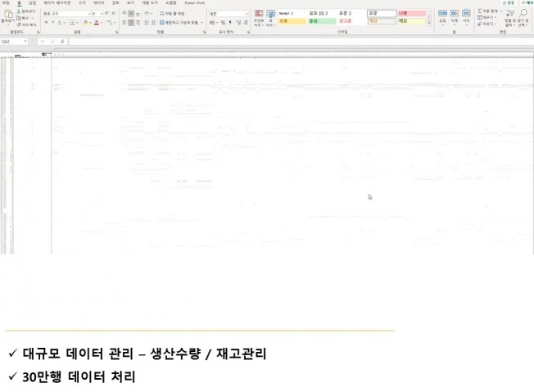The image size is (534, 392).
Task: Open the font settings dialog launcher
Action: pos(117,32)
